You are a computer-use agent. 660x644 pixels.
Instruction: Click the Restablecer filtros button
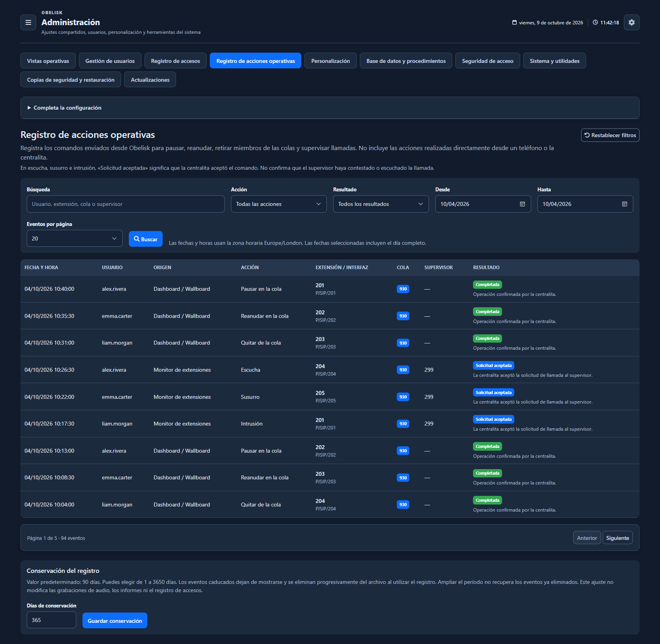(610, 135)
